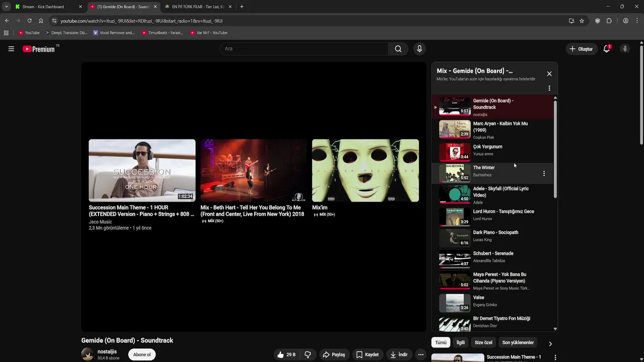
Task: Open the shield extension icon
Action: coord(598,21)
